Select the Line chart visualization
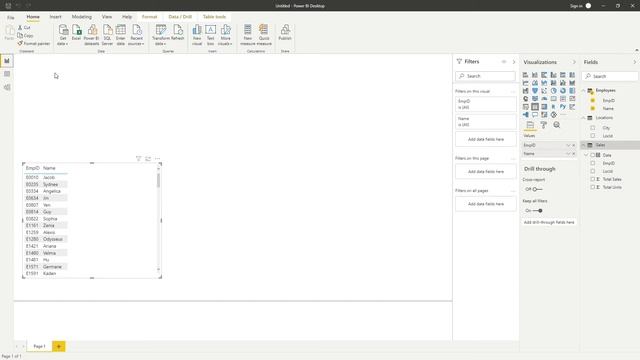The height and width of the screenshot is (360, 640). pyautogui.click(x=525, y=83)
